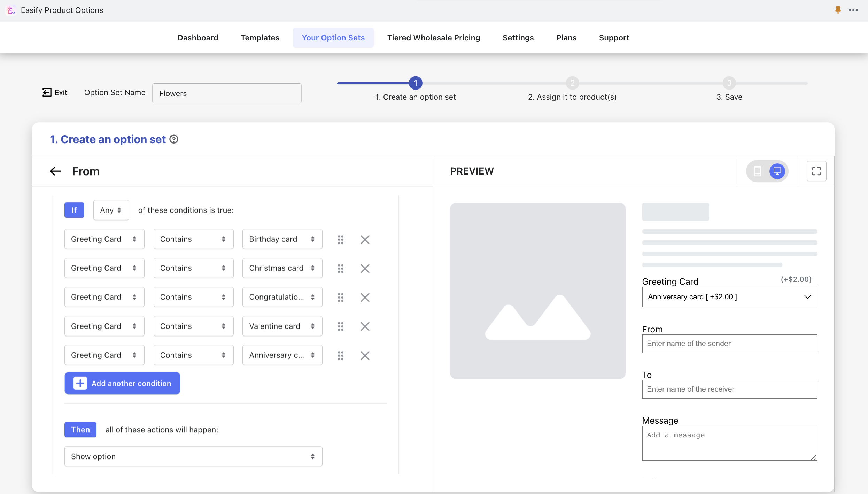Click the mobile preview toggle icon
This screenshot has height=494, width=868.
757,171
